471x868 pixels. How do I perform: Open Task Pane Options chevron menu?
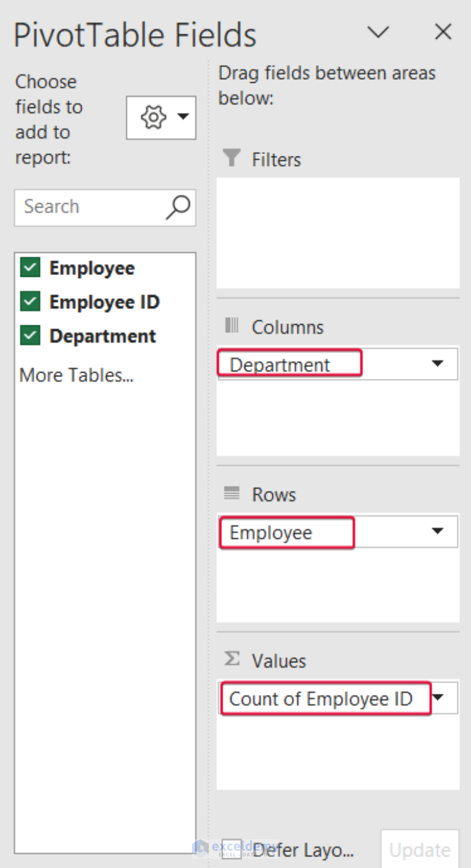click(x=378, y=32)
